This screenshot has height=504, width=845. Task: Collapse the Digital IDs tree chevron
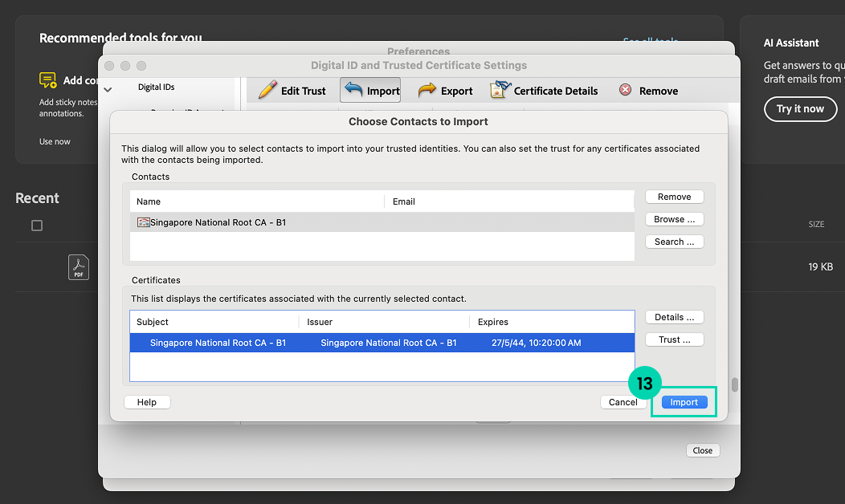tap(108, 89)
